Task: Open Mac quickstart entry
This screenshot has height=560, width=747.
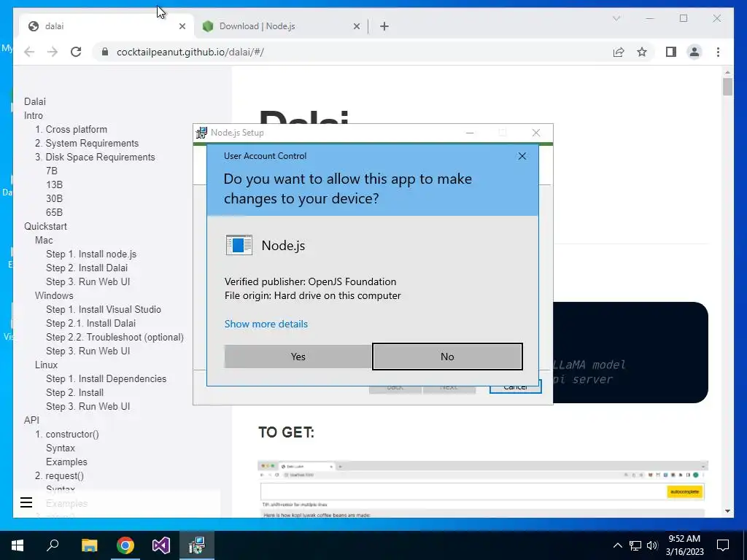Action: click(44, 240)
